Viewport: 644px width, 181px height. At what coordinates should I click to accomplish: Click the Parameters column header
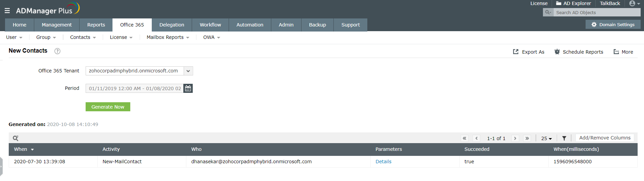389,149
